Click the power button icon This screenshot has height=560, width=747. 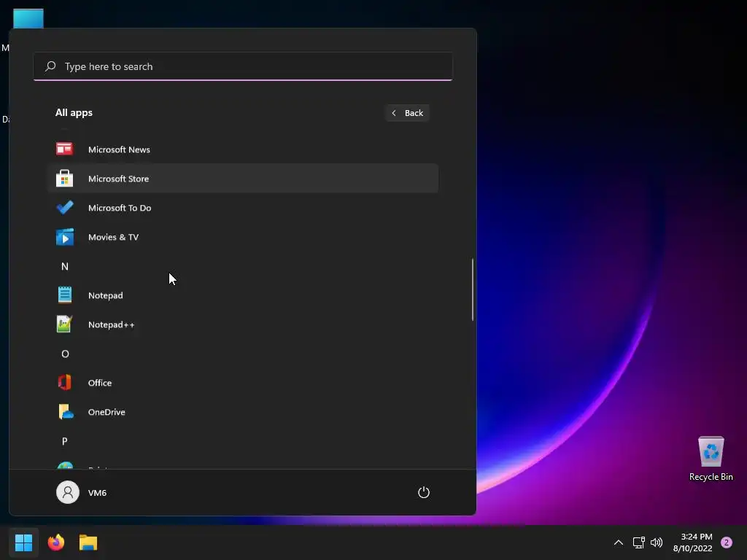(x=424, y=492)
